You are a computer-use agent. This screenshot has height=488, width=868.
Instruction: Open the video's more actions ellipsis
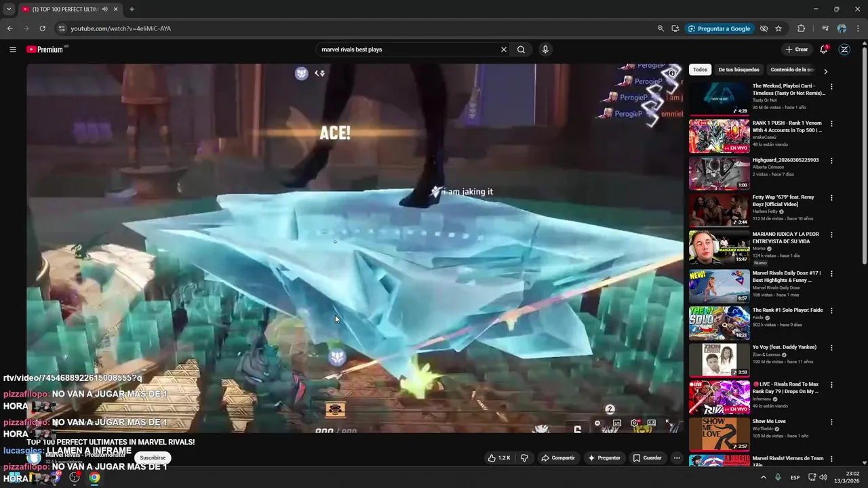(x=677, y=458)
